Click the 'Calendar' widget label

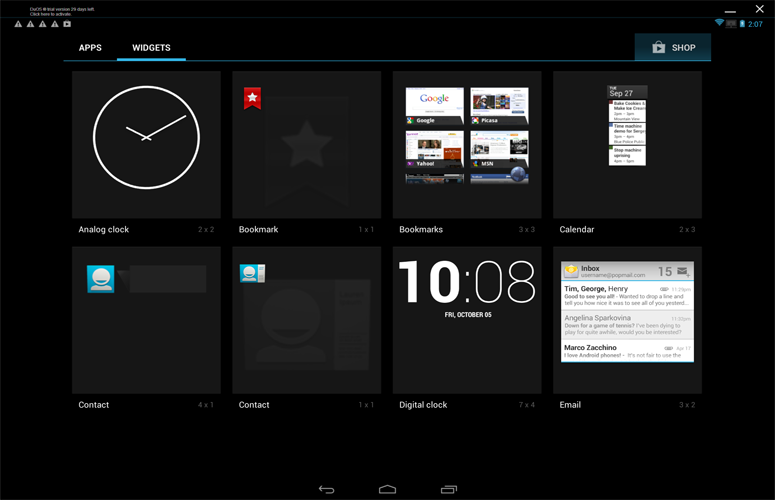[576, 229]
